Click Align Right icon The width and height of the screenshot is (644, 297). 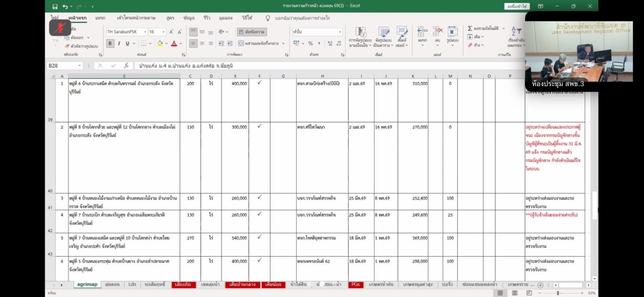point(211,43)
